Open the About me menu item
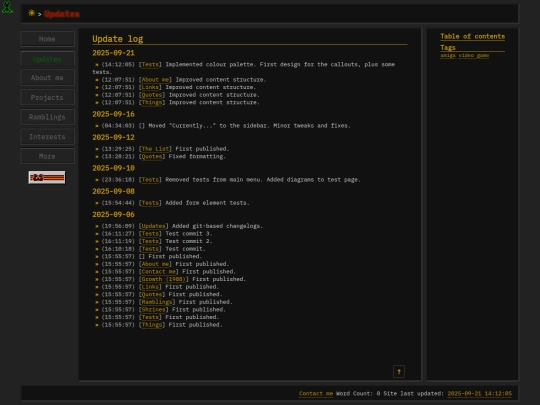Viewport: 540px width, 405px height. [47, 78]
